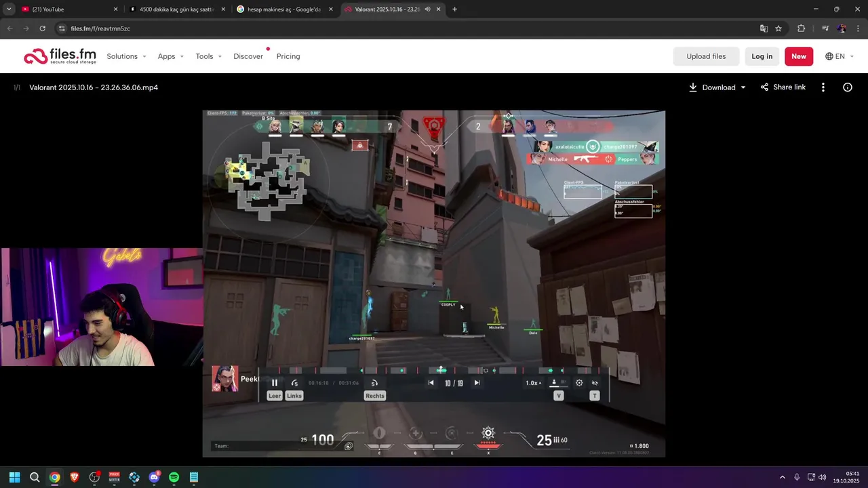Download the video file
The width and height of the screenshot is (868, 488).
click(712, 87)
